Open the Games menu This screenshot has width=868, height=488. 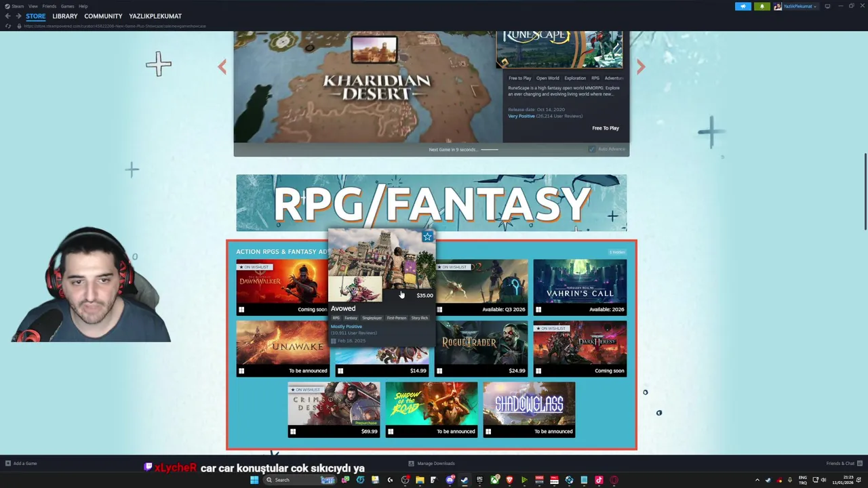click(67, 6)
